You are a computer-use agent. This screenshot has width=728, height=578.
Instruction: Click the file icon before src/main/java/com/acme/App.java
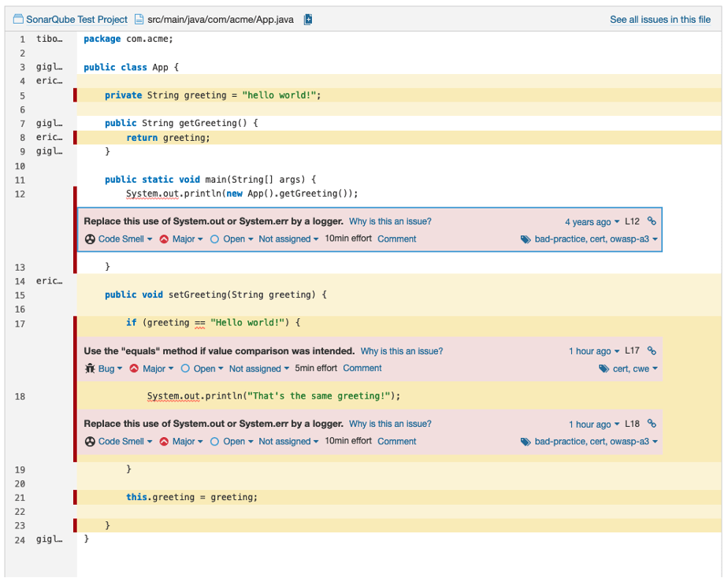point(139,19)
